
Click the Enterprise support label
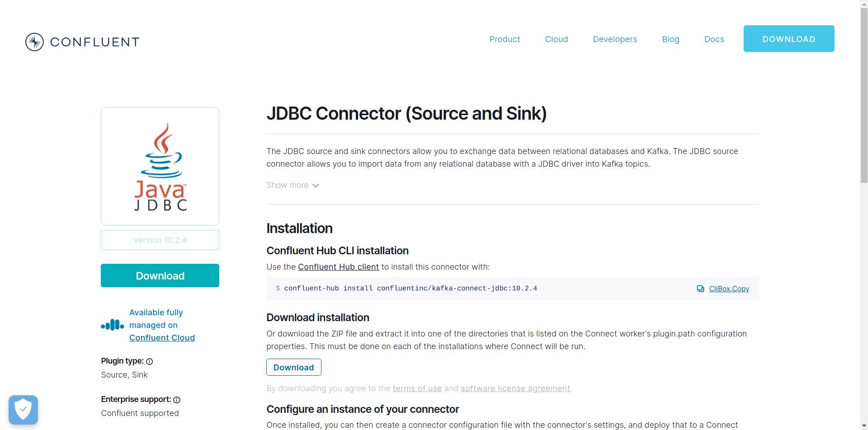[136, 399]
